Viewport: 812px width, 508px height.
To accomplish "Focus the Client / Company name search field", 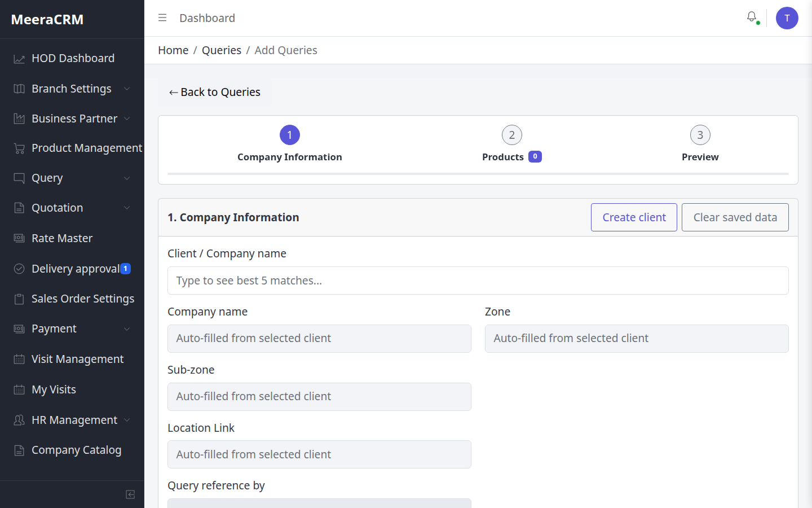I will point(478,281).
